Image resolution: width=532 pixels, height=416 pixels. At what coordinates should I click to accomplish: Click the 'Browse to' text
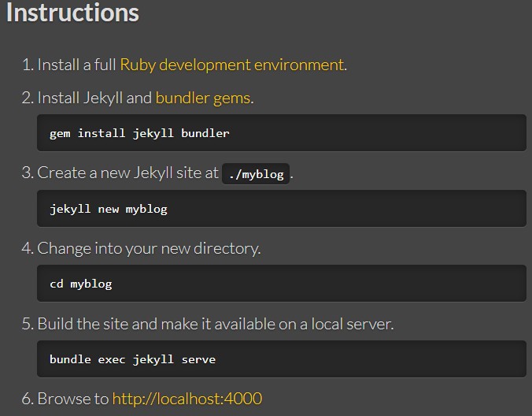pyautogui.click(x=73, y=399)
